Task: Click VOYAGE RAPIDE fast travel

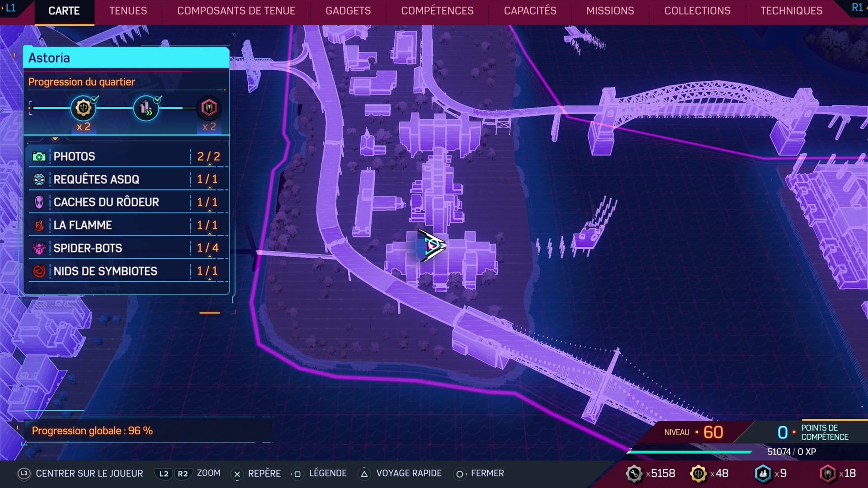Action: click(x=409, y=474)
